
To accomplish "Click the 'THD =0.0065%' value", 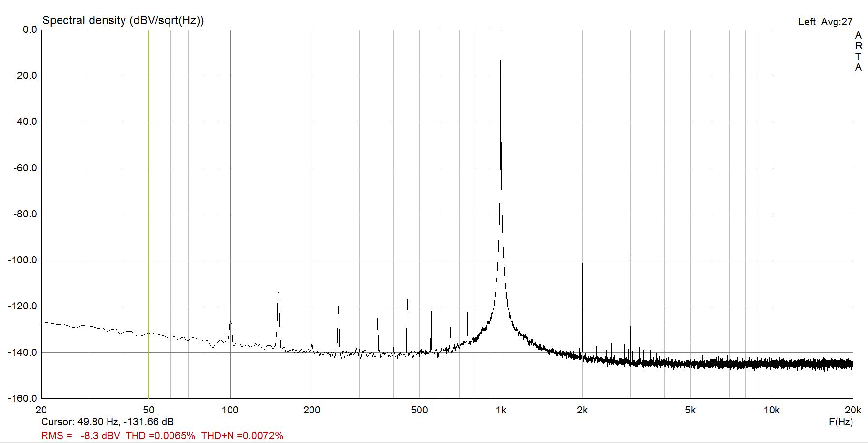I will tap(160, 436).
